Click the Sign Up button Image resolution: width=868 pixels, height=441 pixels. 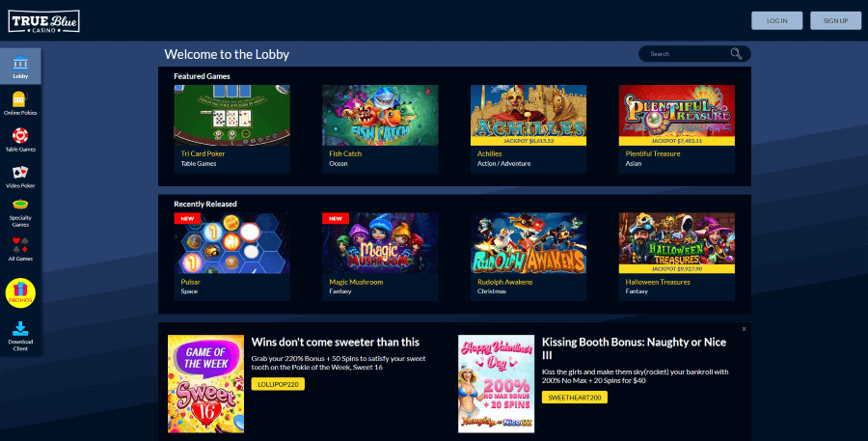(x=835, y=20)
